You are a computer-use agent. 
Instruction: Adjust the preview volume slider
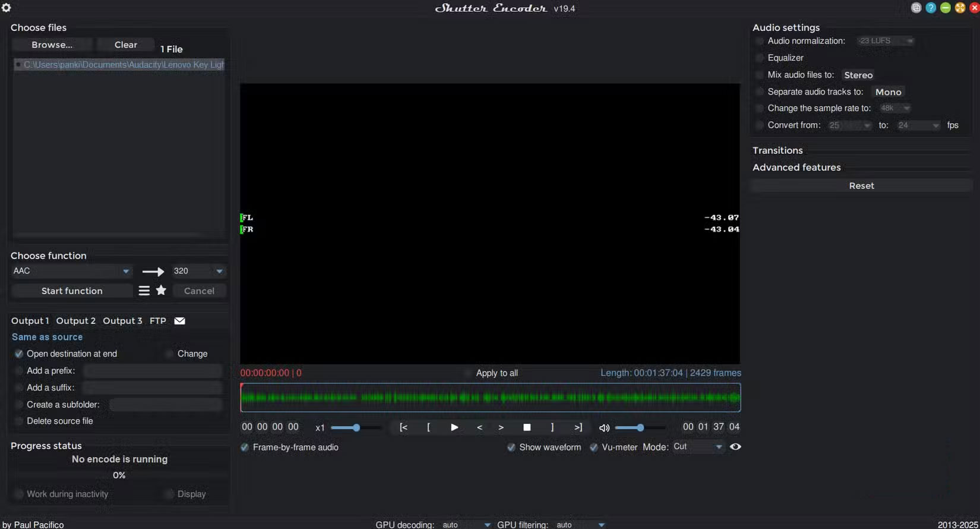pyautogui.click(x=640, y=427)
